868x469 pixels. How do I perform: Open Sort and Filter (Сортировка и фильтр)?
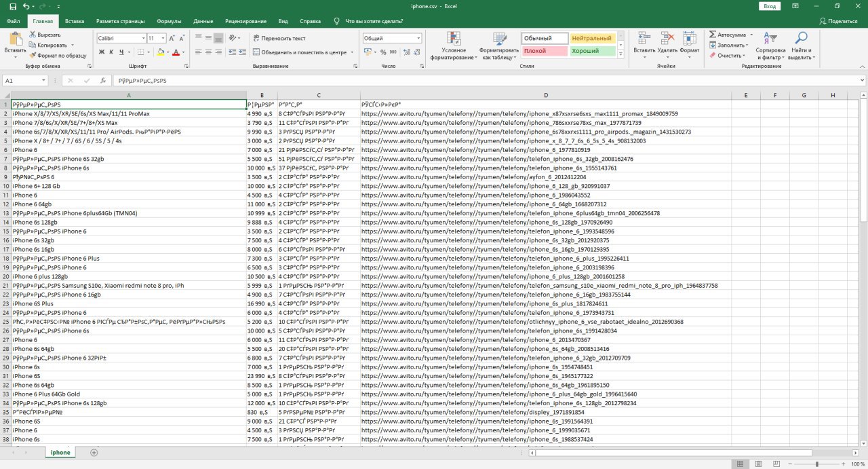point(771,45)
